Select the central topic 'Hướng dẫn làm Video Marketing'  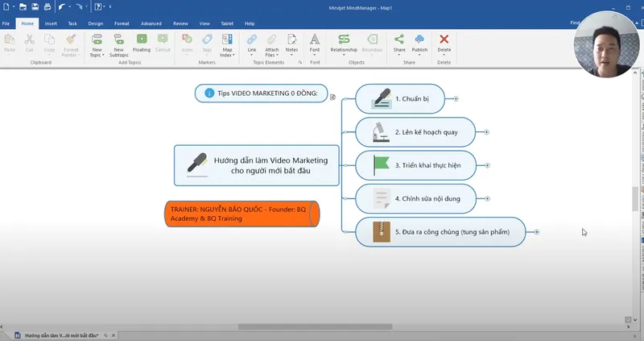pyautogui.click(x=257, y=165)
